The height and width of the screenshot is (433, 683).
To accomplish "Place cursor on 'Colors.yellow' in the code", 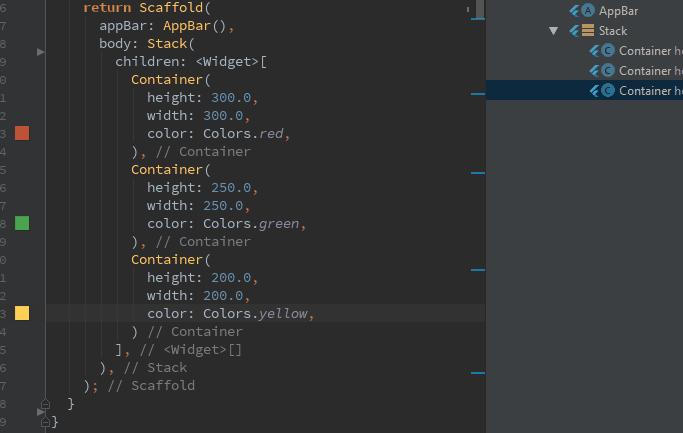I will coord(255,313).
